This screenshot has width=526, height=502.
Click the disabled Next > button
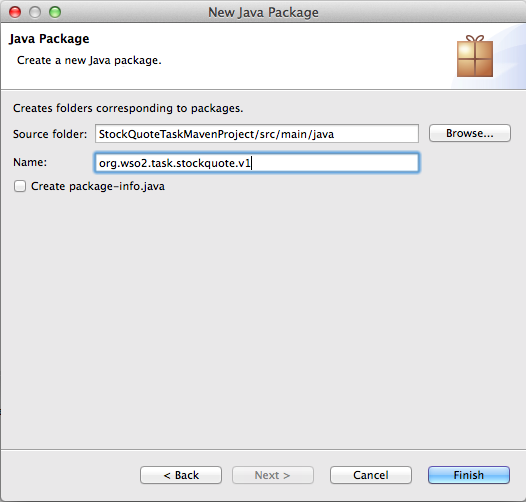pos(273,475)
